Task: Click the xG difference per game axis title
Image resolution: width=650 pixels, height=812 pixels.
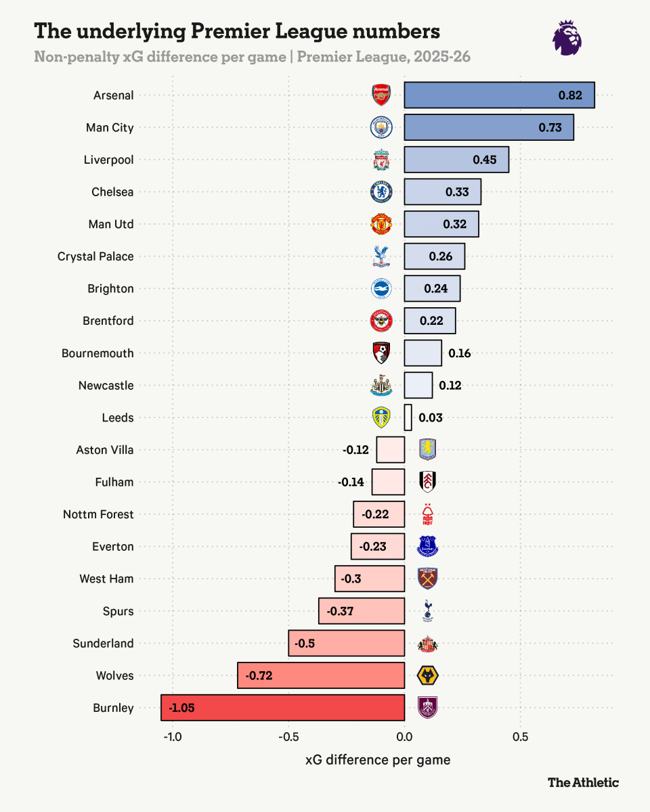Action: tap(378, 760)
